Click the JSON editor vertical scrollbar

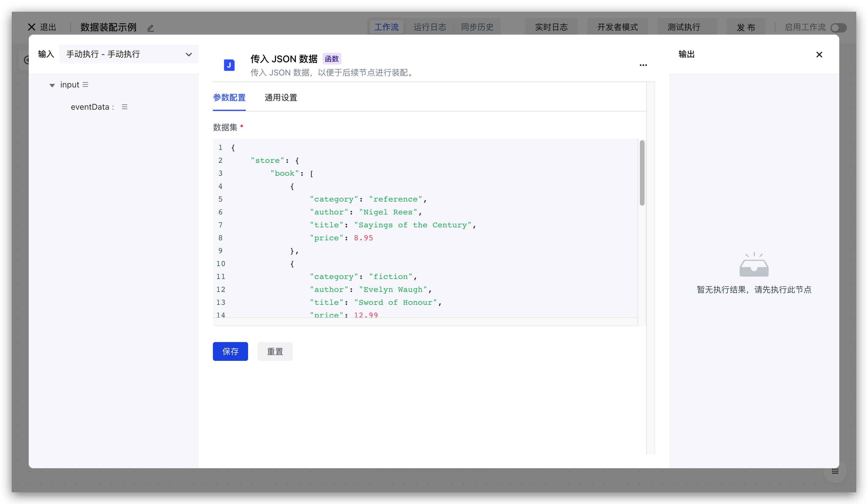642,173
